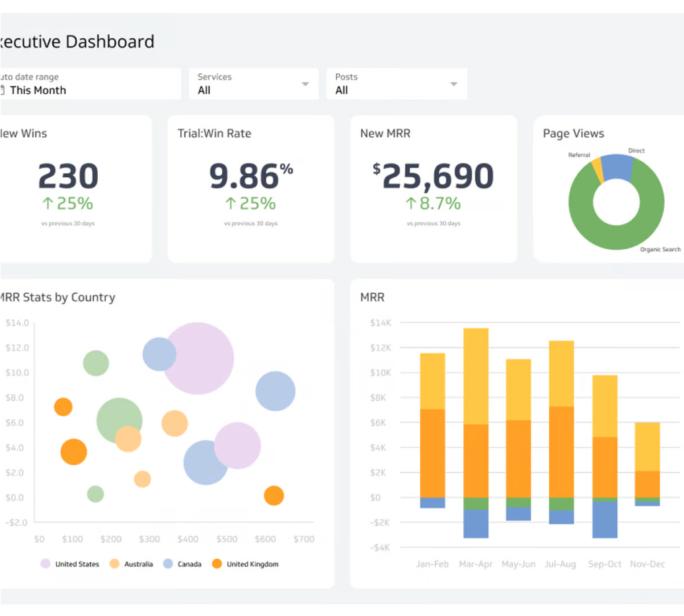Click the 230 New Wins figure
Screen dimensions: 684x616
(68, 176)
